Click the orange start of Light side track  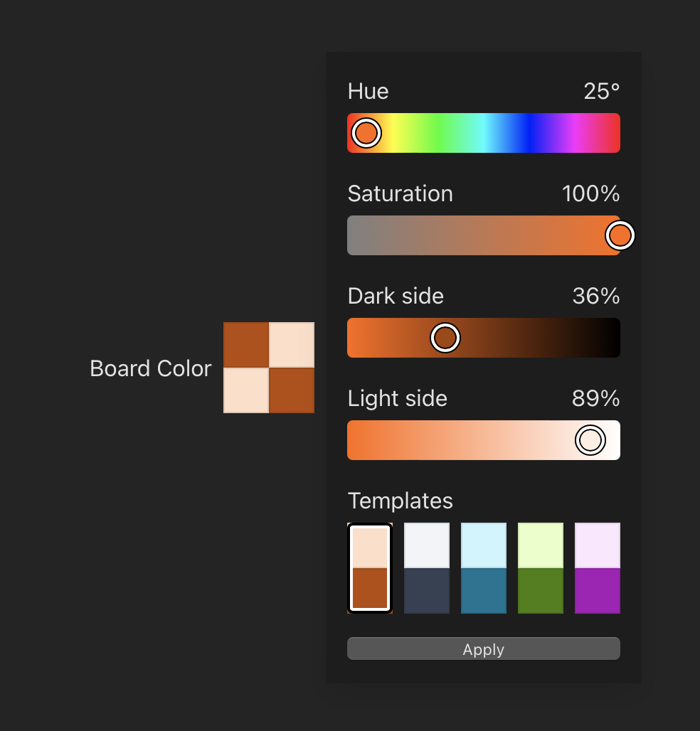click(x=354, y=440)
